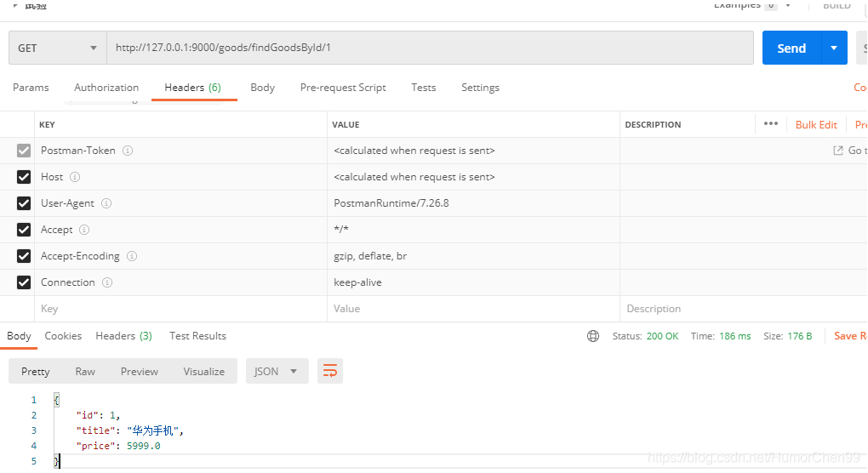The width and height of the screenshot is (868, 473).
Task: Click the empty Value input cell
Action: [473, 309]
